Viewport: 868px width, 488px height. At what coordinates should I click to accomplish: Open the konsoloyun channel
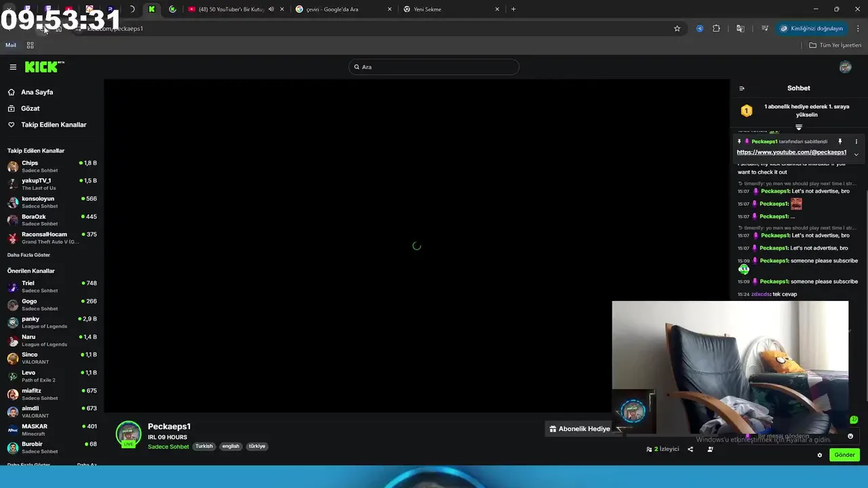52,202
